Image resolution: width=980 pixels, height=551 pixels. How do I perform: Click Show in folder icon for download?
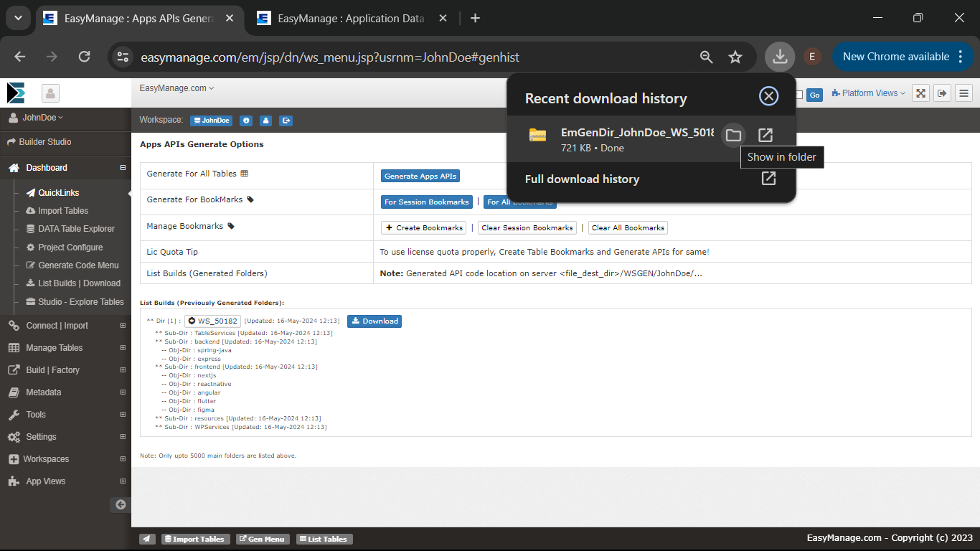[x=732, y=135]
